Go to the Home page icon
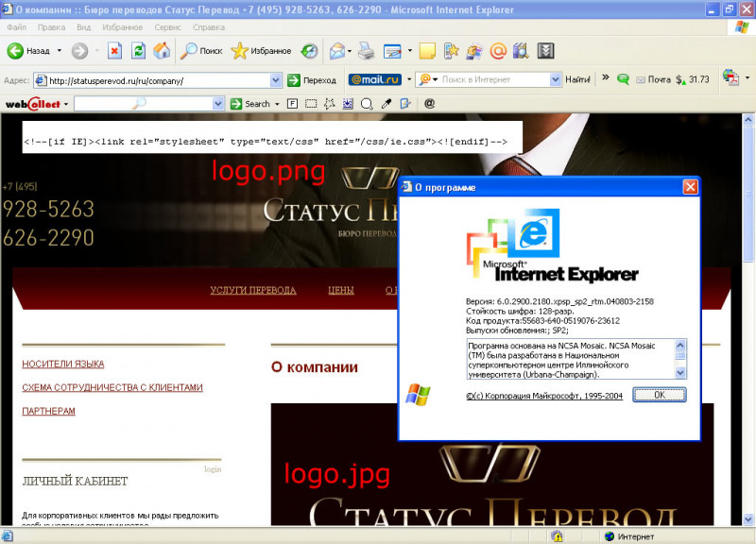This screenshot has width=756, height=544. pos(162,51)
